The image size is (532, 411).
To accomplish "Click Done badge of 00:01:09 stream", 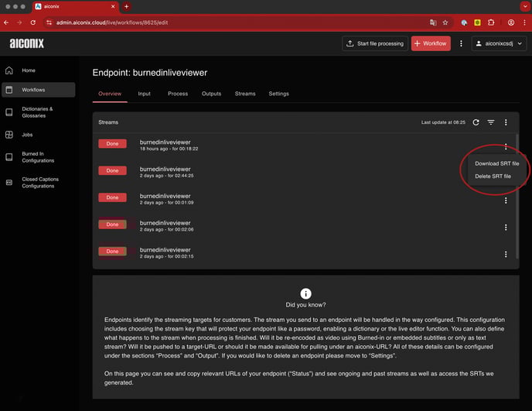I will coord(112,197).
